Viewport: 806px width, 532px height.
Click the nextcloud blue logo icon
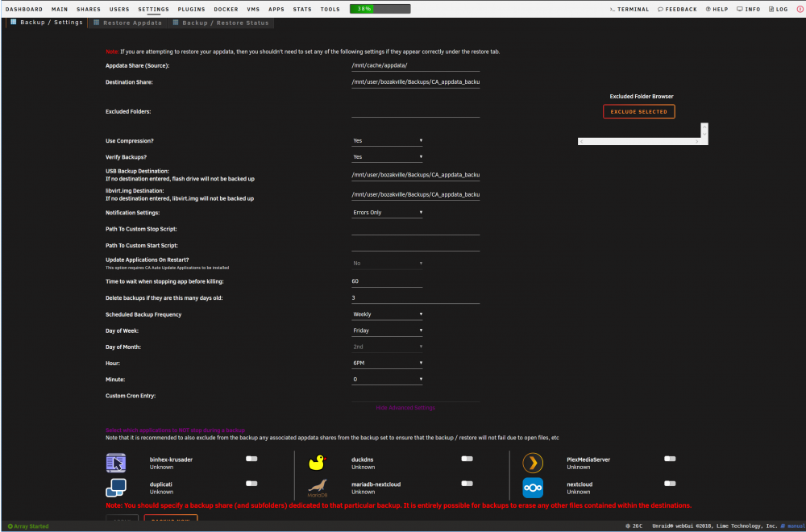pos(533,488)
